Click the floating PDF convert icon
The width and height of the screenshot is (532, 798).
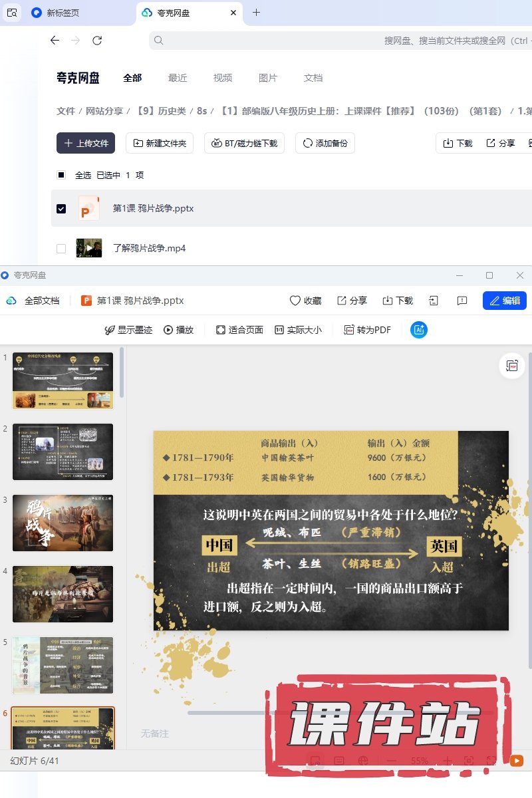coord(511,366)
